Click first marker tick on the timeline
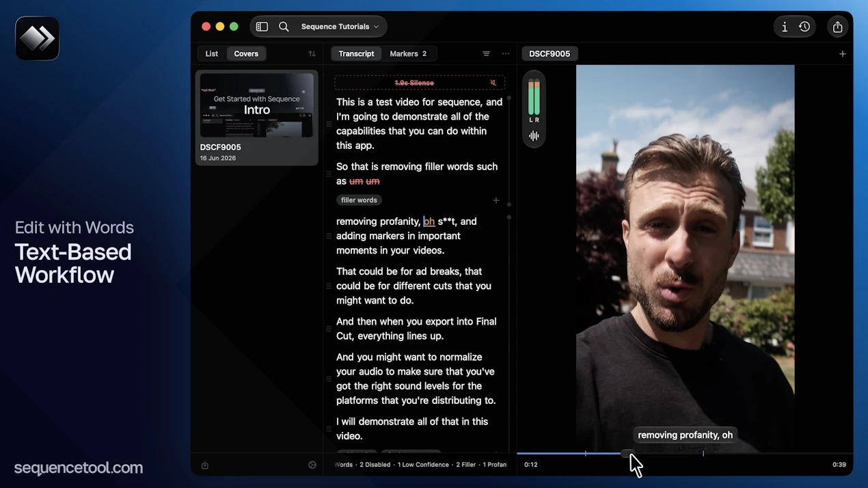Screen dimensions: 868x488 [585, 453]
